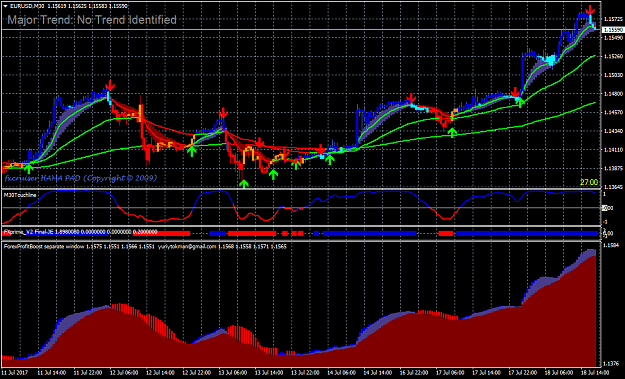Click price scale value 1.14800
This screenshot has width=625, height=379.
pyautogui.click(x=613, y=94)
